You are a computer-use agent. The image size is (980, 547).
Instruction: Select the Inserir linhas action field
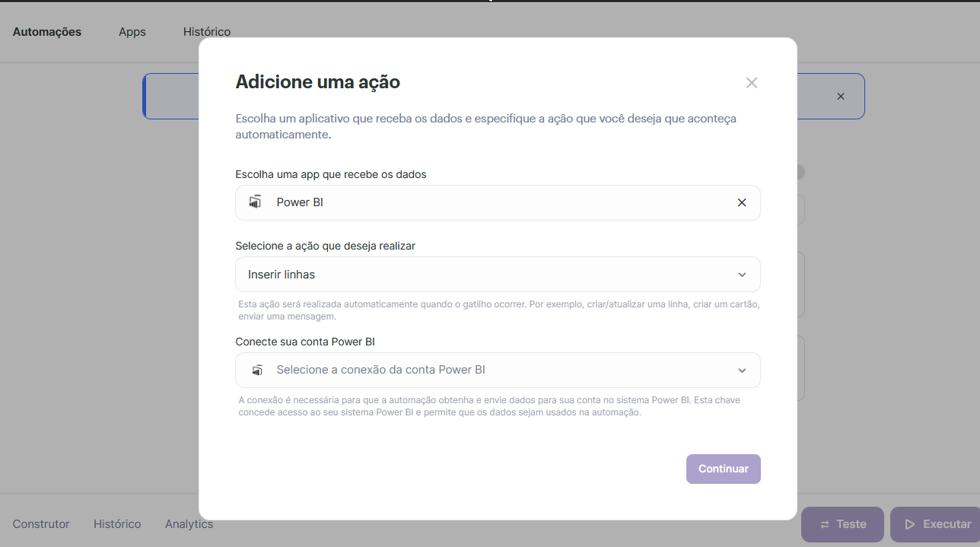pyautogui.click(x=498, y=274)
